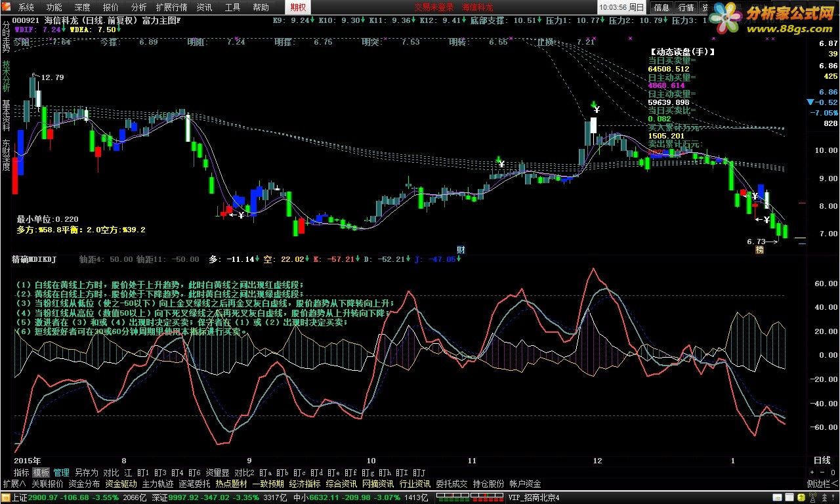The image size is (840, 504).
Task: Open the 资讯 menu
Action: coord(204,8)
